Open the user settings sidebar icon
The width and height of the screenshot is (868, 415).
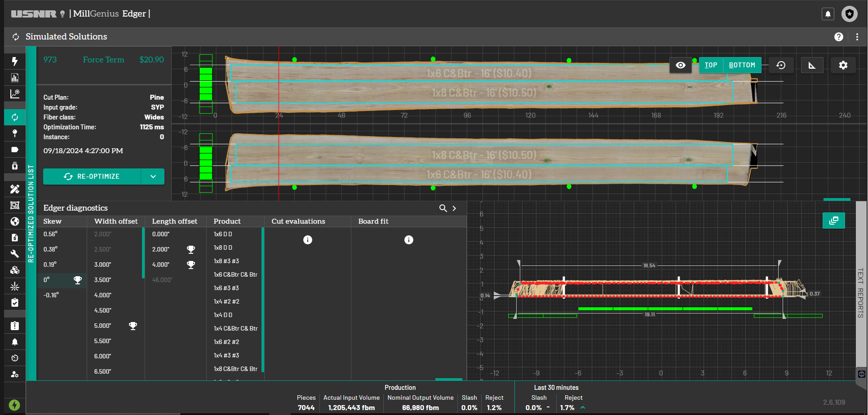pyautogui.click(x=15, y=374)
